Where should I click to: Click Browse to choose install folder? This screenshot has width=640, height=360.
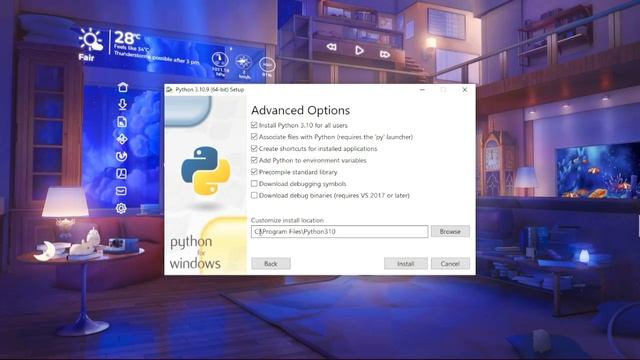pyautogui.click(x=450, y=231)
